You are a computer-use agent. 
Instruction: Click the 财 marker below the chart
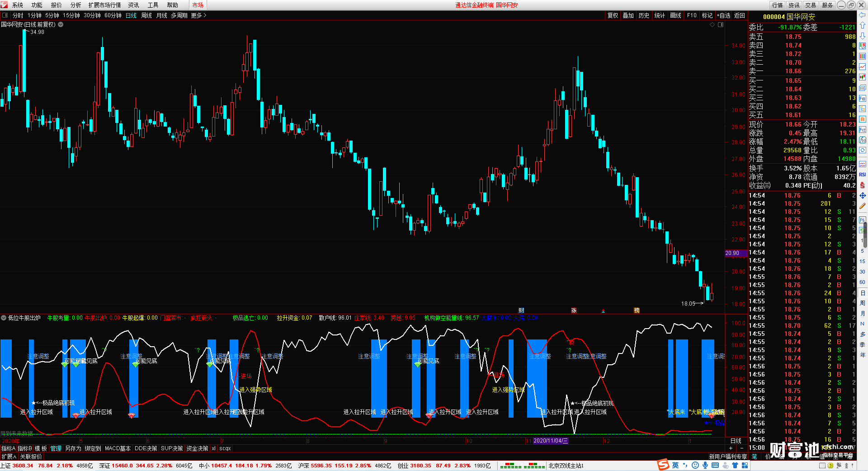point(521,311)
